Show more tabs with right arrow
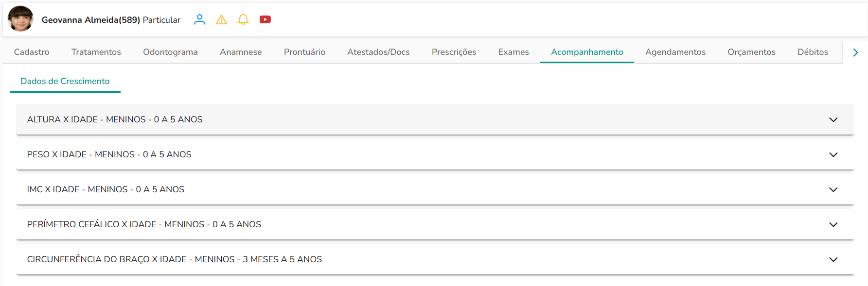 (855, 52)
